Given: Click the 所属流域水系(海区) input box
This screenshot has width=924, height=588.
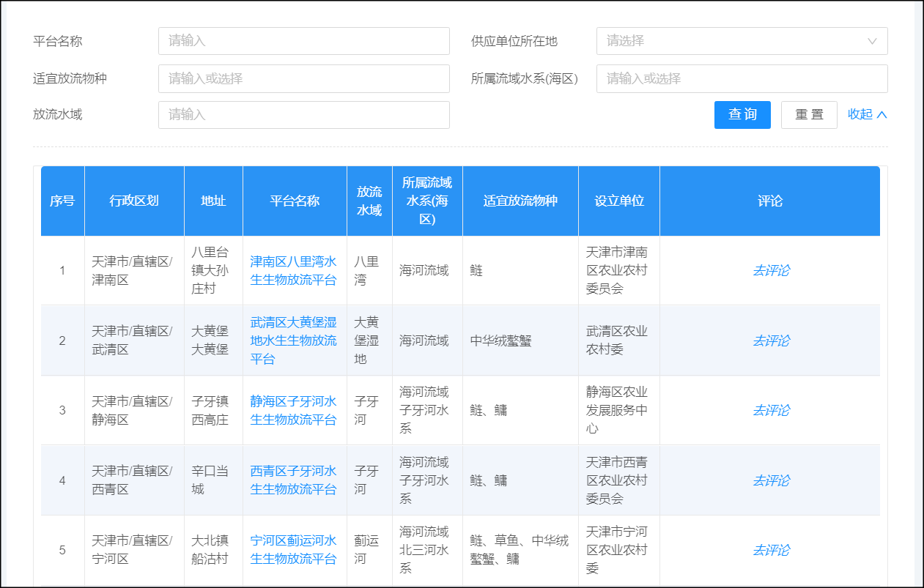Looking at the screenshot, I should pos(742,78).
